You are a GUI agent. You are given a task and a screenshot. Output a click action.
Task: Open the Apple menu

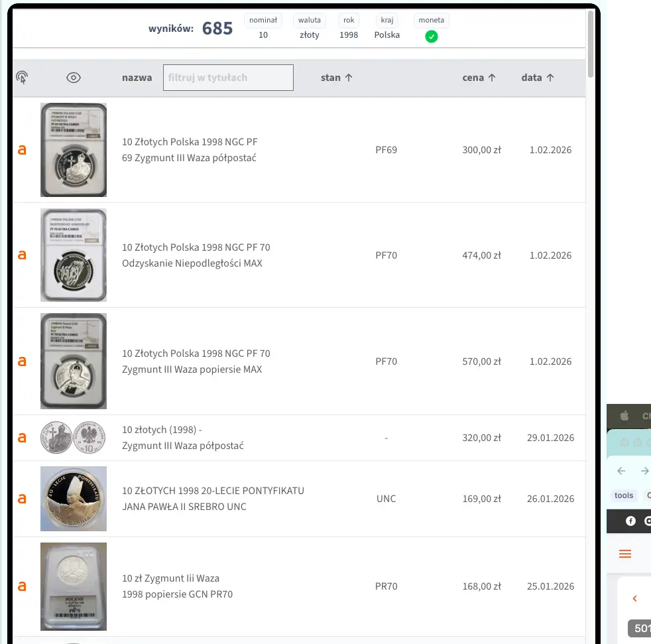[624, 416]
